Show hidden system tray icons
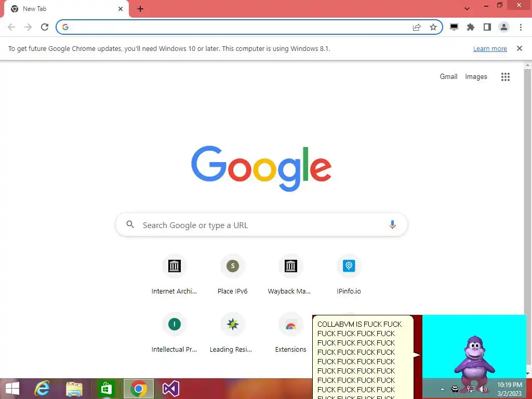The width and height of the screenshot is (532, 399). click(442, 389)
